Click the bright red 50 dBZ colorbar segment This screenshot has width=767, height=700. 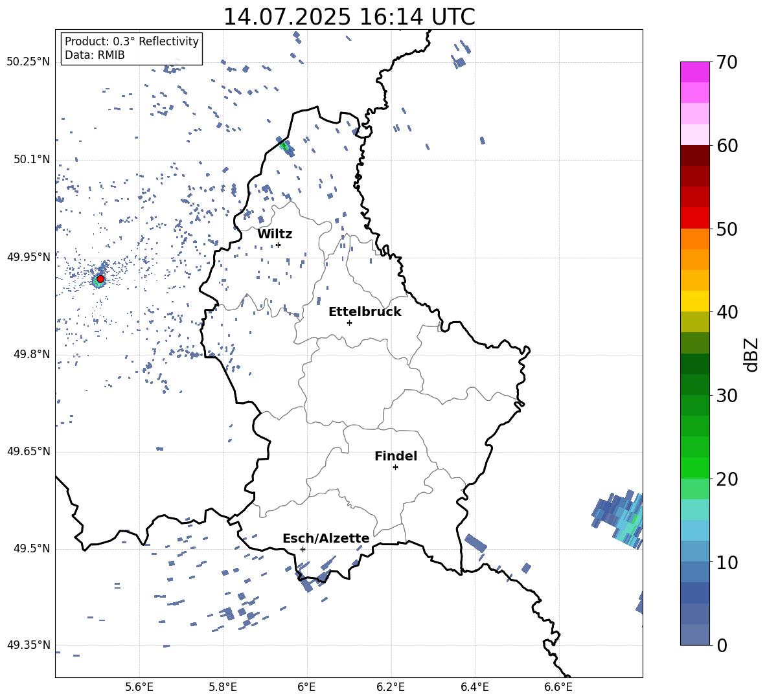tap(695, 218)
